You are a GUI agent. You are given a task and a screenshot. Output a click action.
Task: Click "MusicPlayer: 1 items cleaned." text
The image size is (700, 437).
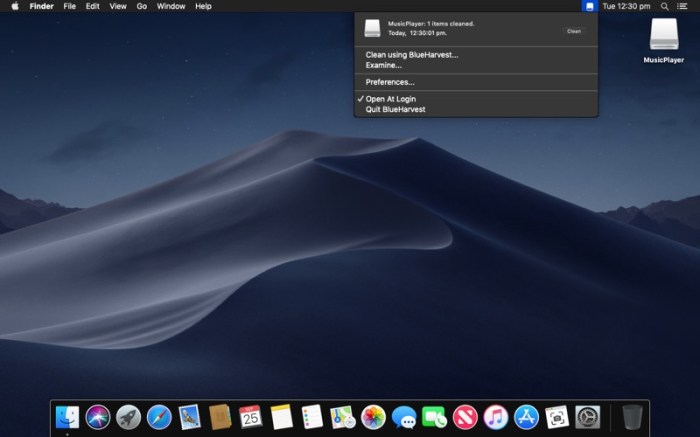(431, 24)
